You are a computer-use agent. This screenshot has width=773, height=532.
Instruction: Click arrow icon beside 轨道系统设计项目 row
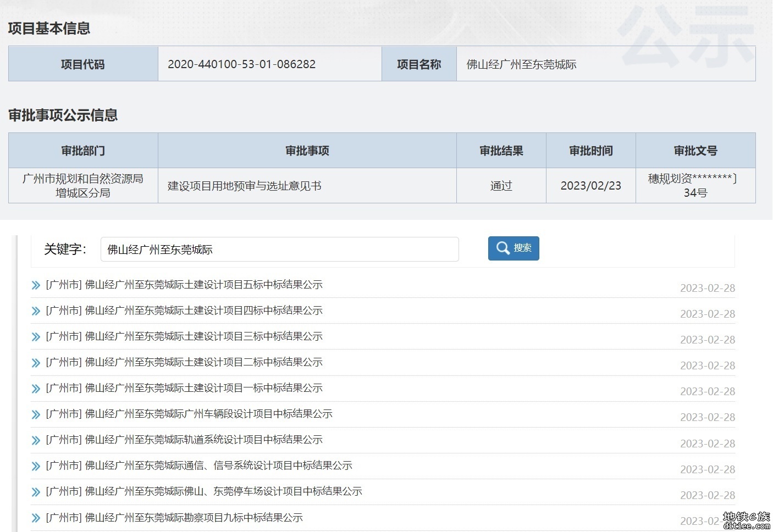pos(36,440)
